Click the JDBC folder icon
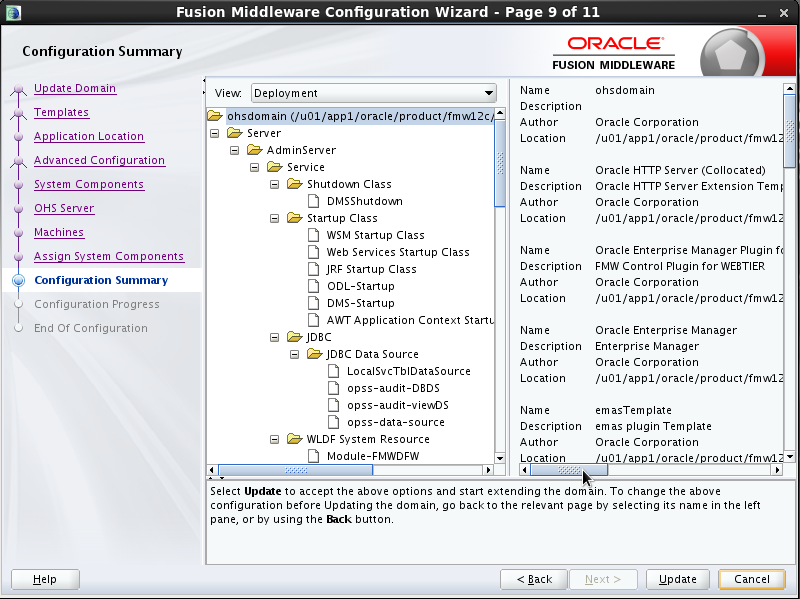Screen dimensions: 800x599 (294, 337)
